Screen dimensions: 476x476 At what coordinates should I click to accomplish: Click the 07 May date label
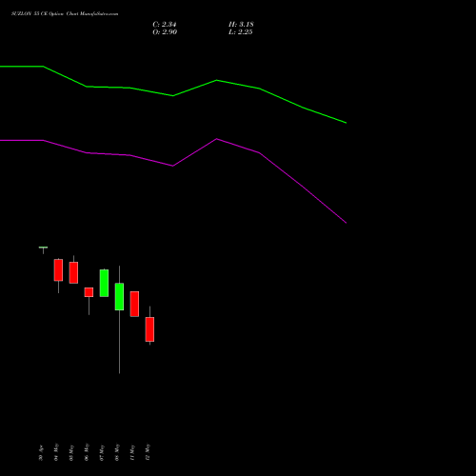(x=102, y=452)
